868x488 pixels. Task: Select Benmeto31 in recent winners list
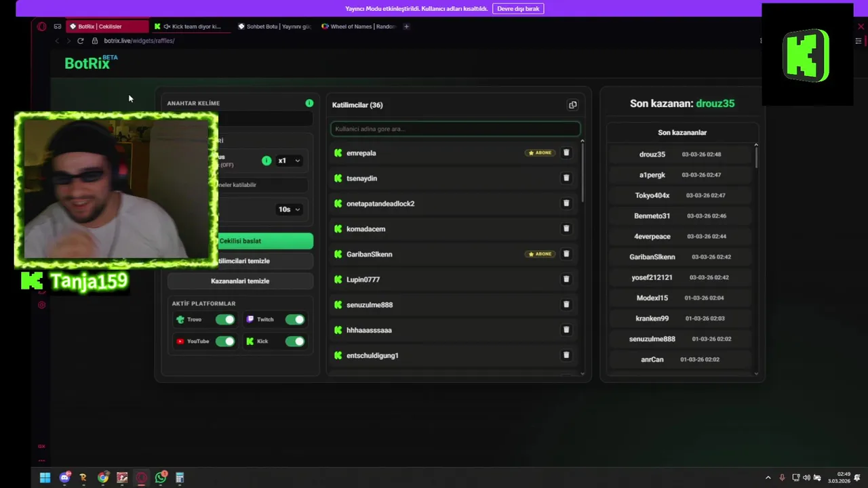[680, 216]
